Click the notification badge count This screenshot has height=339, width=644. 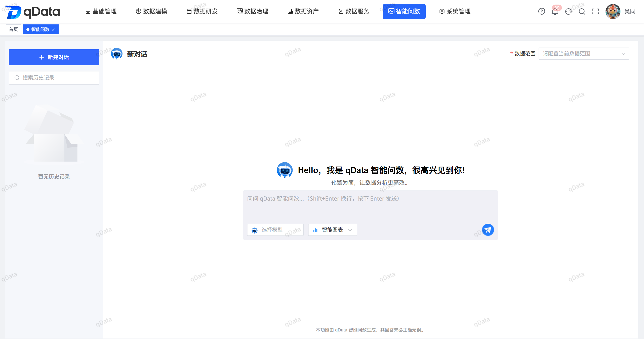coord(557,8)
